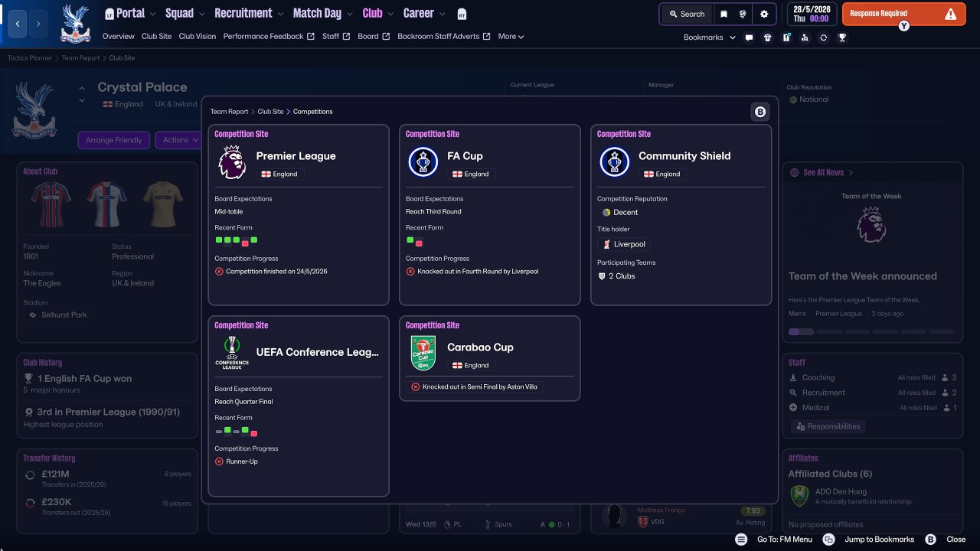The width and height of the screenshot is (980, 551).
Task: Click the last red Premier League form square
Action: (x=245, y=242)
